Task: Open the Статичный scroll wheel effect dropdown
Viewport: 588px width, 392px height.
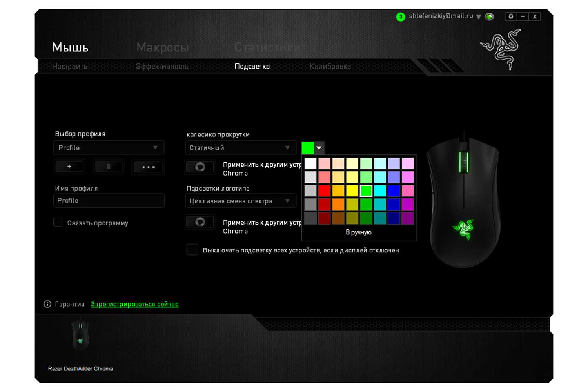Action: pyautogui.click(x=240, y=148)
